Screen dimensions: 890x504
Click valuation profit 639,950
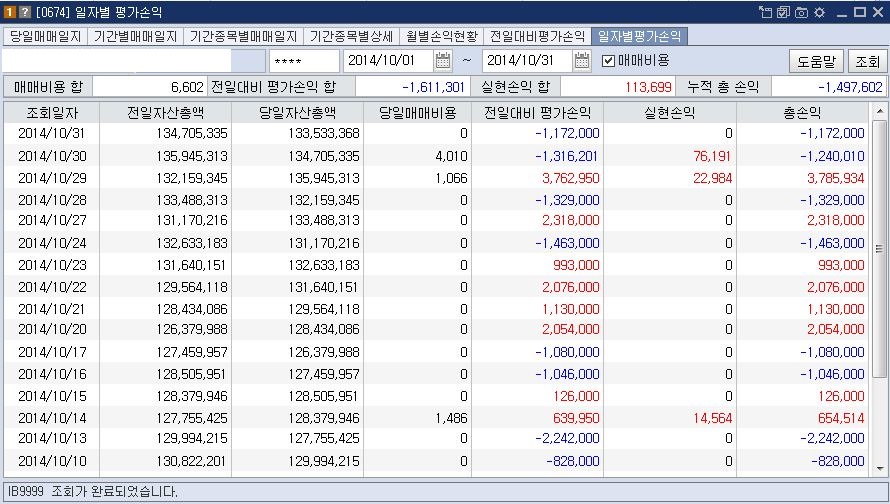[x=576, y=418]
